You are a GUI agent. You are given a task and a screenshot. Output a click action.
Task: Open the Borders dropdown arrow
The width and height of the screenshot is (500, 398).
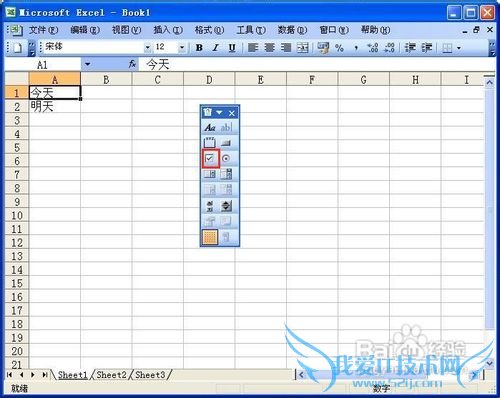[459, 48]
